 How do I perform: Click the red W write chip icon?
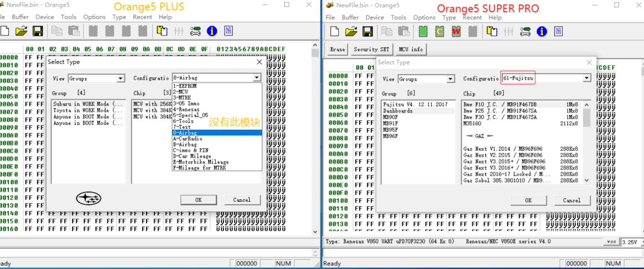click(456, 31)
